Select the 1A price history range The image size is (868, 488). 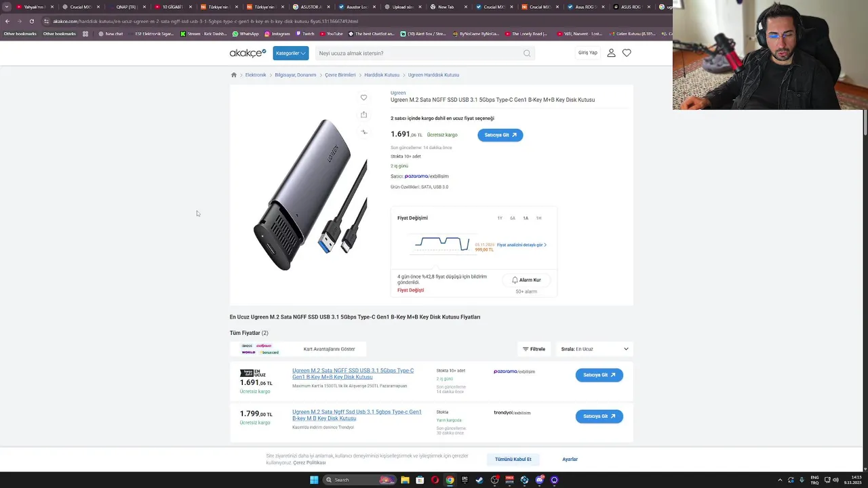pos(526,218)
